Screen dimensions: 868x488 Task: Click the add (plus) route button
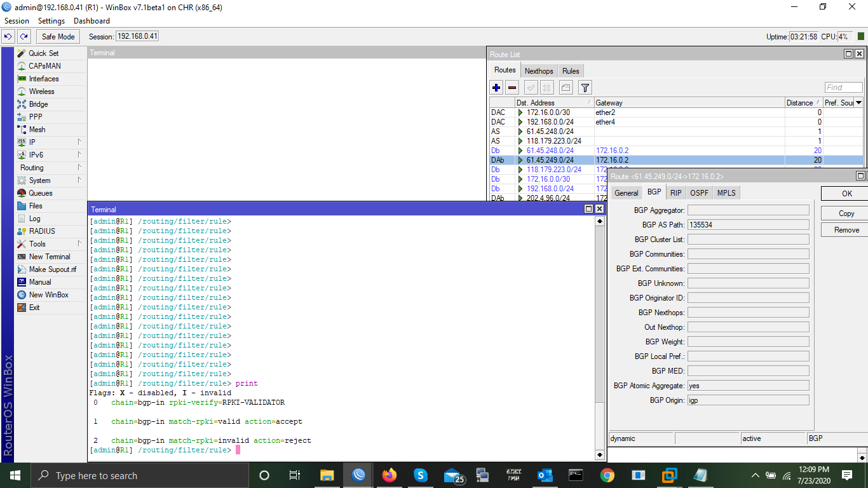coord(496,88)
